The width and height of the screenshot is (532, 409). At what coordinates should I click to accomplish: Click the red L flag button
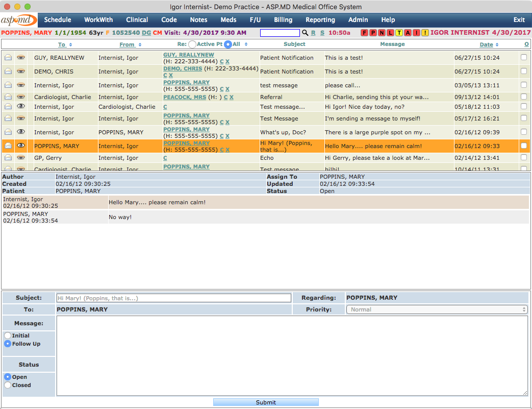pos(390,33)
